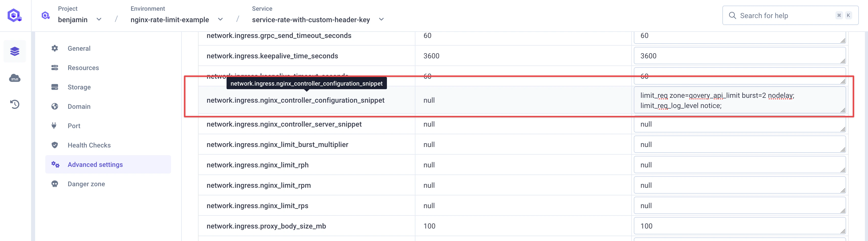This screenshot has height=241, width=868.
Task: Click the sliders icon beside Resources
Action: [x=55, y=68]
